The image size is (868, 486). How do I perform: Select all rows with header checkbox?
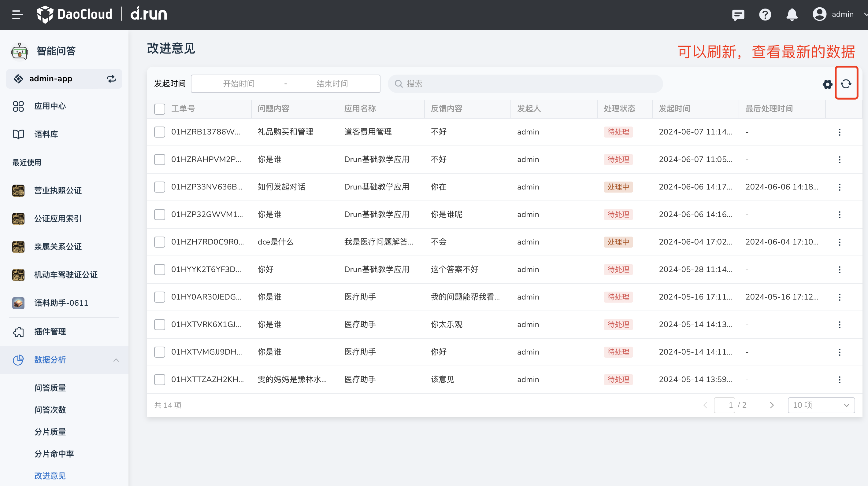pyautogui.click(x=159, y=109)
